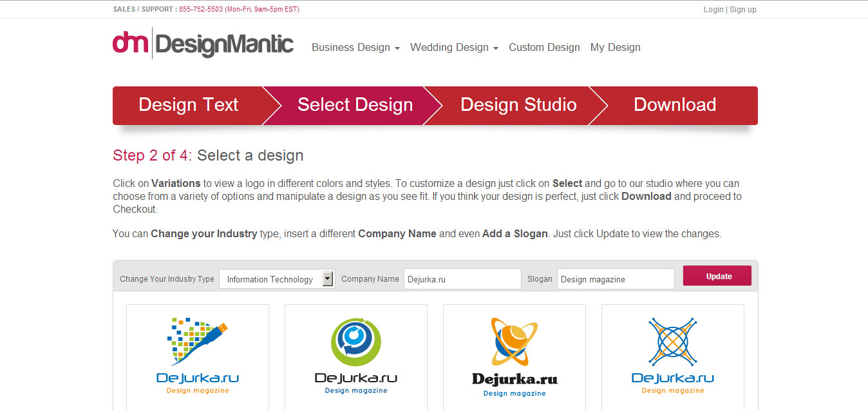This screenshot has width=868, height=410.
Task: Click the Update button
Action: [717, 276]
